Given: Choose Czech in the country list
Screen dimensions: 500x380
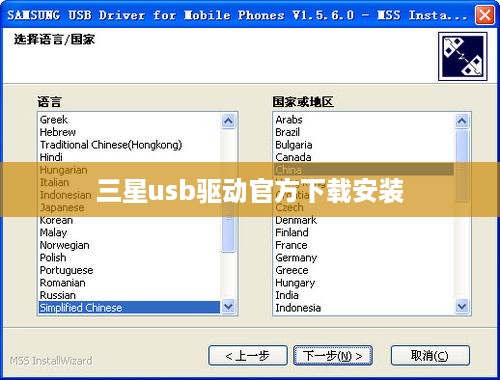Looking at the screenshot, I should [364, 207].
